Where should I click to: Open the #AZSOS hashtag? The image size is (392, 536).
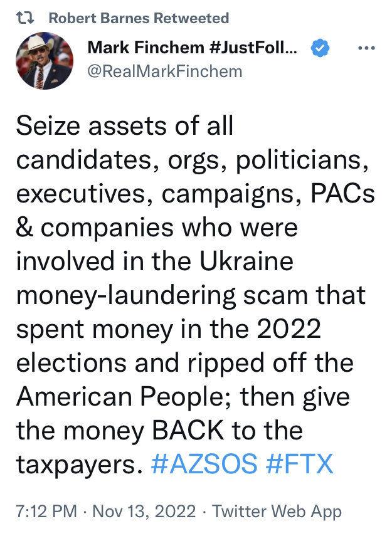204,465
